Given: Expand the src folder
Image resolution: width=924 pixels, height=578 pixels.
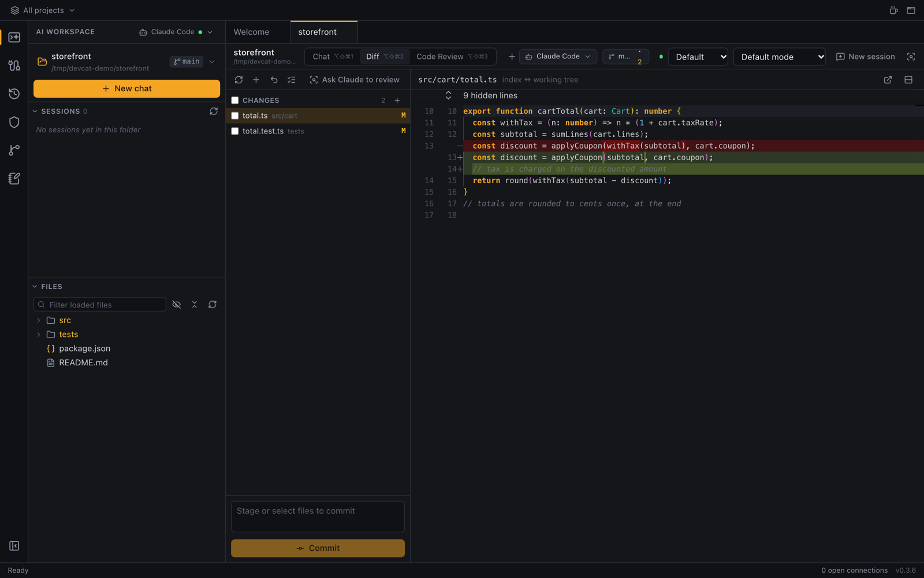Looking at the screenshot, I should [x=39, y=320].
